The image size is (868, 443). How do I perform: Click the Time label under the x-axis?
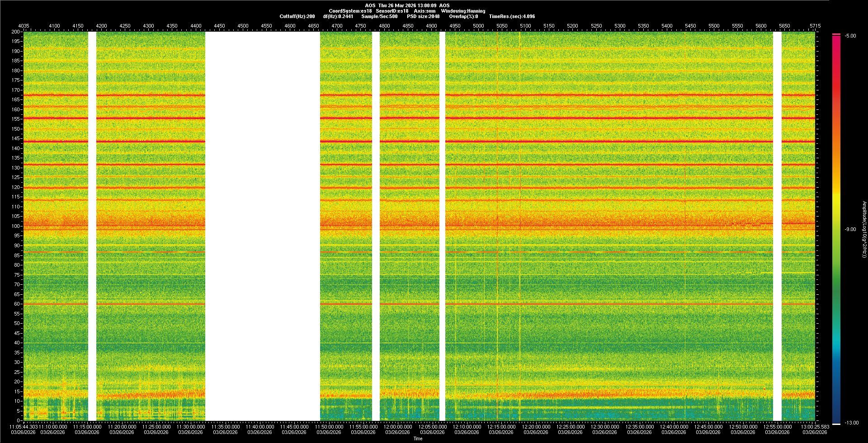418,438
